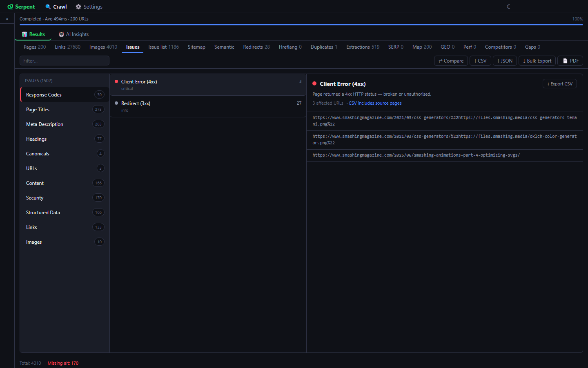
Task: Open the Images 4010 tab
Action: click(x=103, y=47)
